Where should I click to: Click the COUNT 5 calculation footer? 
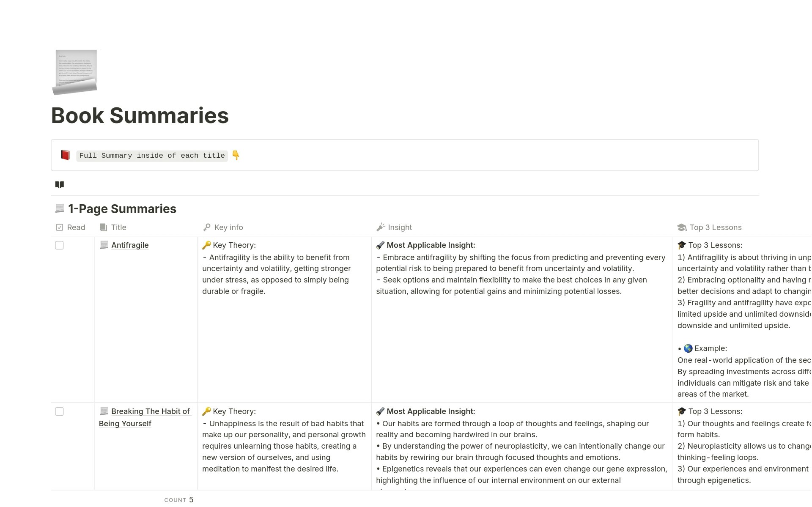[179, 500]
